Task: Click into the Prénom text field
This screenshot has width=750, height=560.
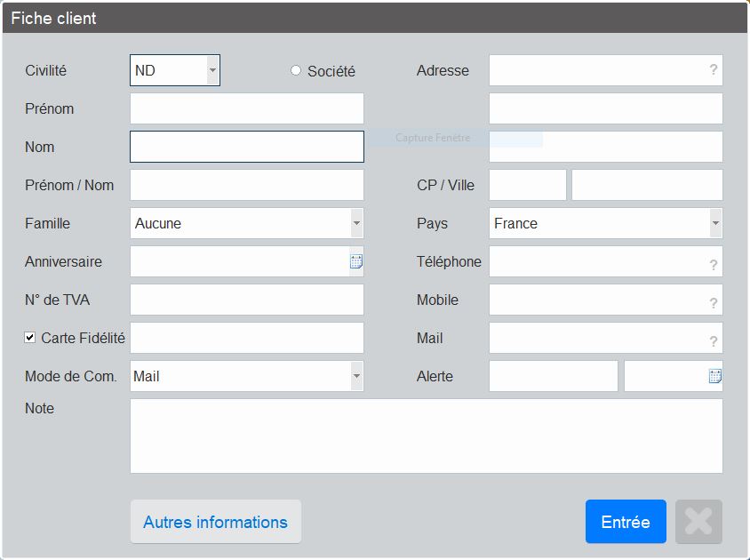Action: pyautogui.click(x=246, y=108)
